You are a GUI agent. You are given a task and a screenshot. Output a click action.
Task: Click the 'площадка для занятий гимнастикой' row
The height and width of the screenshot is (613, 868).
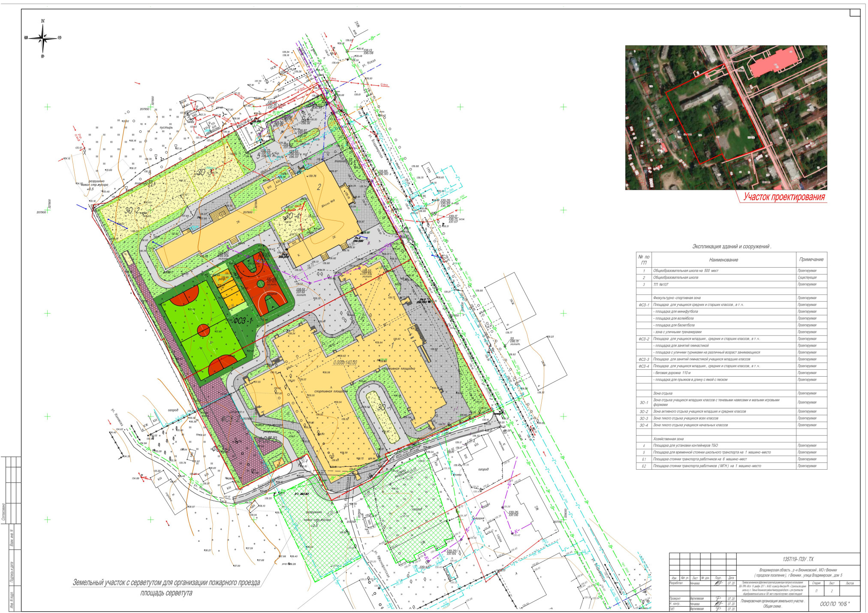(x=731, y=346)
